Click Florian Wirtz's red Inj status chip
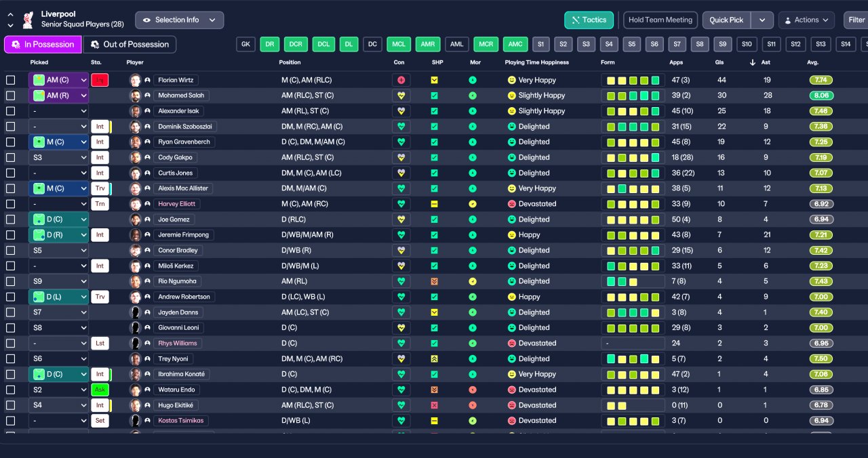This screenshot has height=458, width=868. [x=100, y=80]
